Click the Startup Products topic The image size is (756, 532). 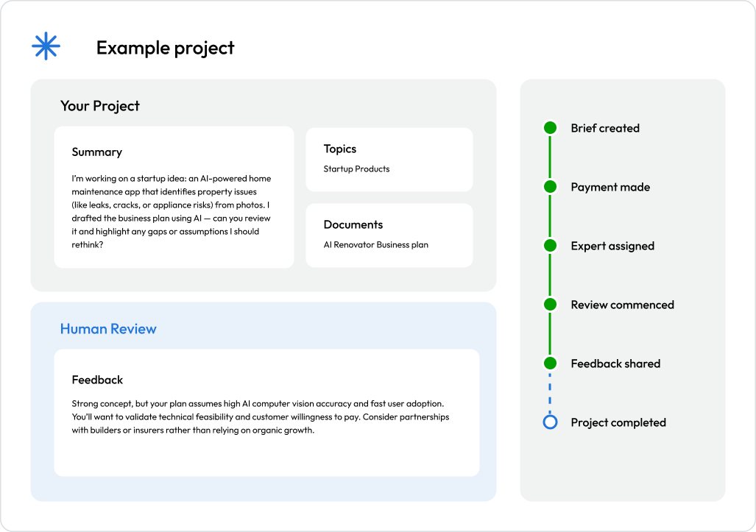coord(356,169)
